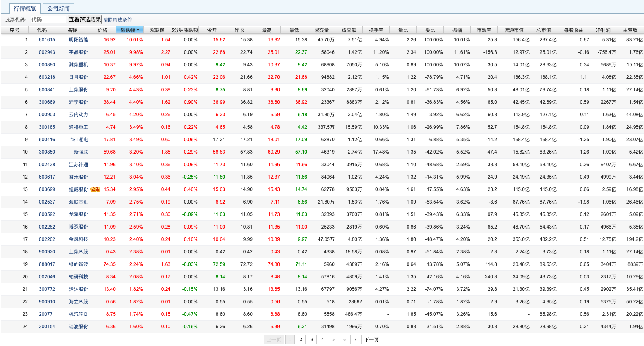Open the 公司新闻 tab
This screenshot has width=644, height=346.
click(x=58, y=8)
